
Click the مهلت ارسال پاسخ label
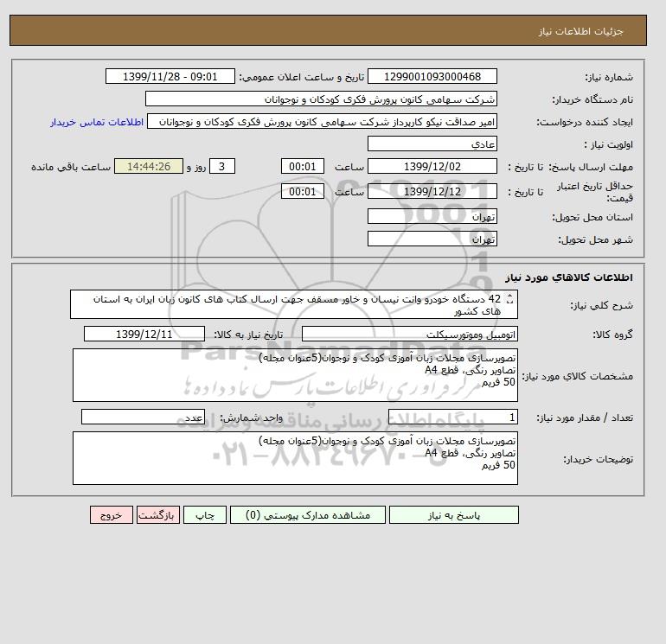click(591, 167)
